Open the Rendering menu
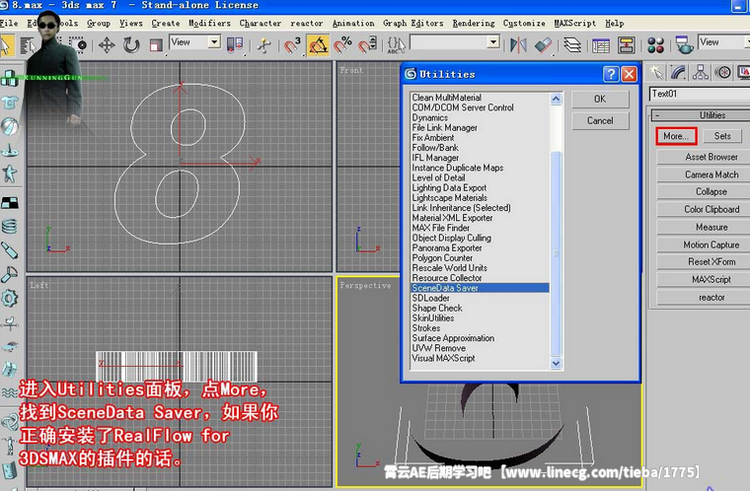The height and width of the screenshot is (491, 750). tap(474, 23)
